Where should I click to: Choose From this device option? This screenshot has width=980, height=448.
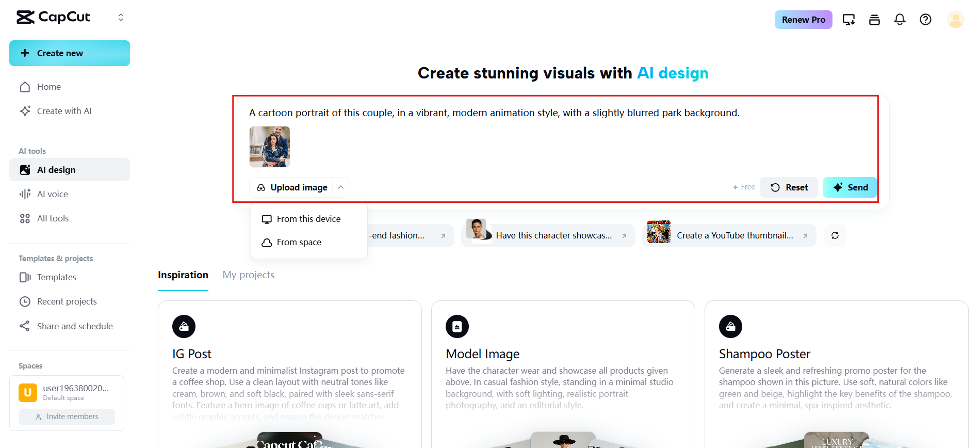click(x=308, y=219)
